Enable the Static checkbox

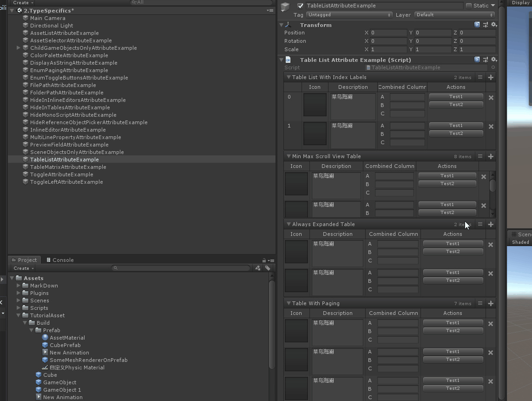pos(468,6)
